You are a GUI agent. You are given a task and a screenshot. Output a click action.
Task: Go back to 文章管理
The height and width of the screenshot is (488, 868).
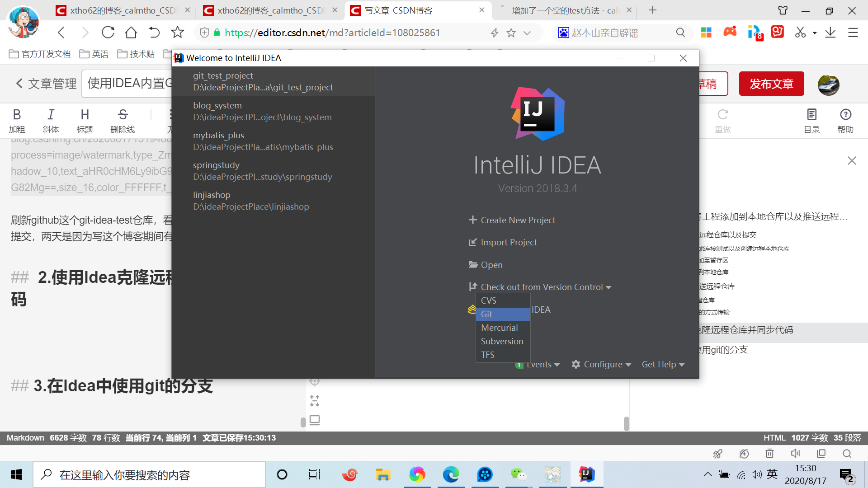46,84
